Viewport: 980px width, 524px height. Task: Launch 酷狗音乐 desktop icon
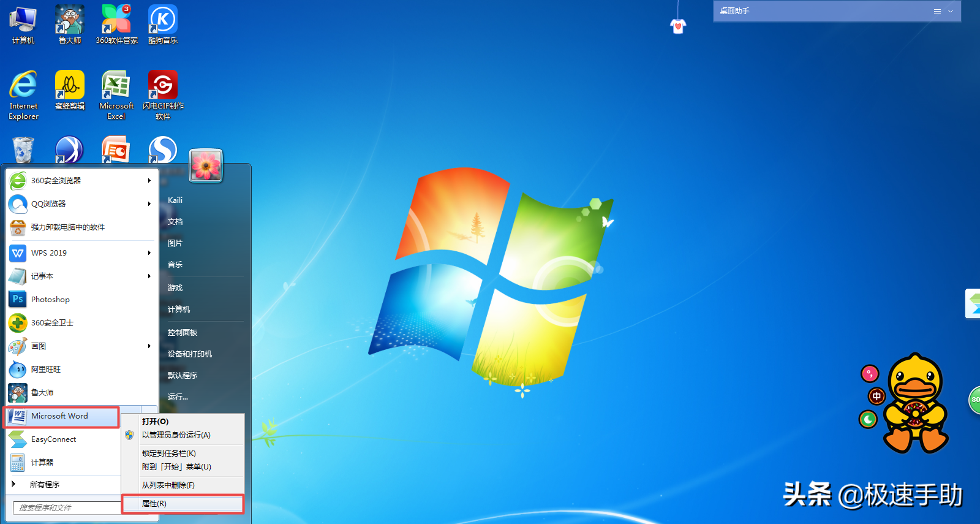[163, 25]
